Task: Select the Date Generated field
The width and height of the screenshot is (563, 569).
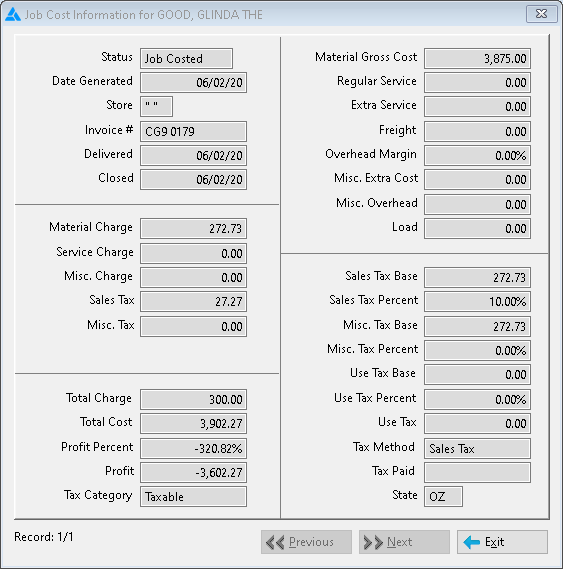Action: click(x=193, y=82)
